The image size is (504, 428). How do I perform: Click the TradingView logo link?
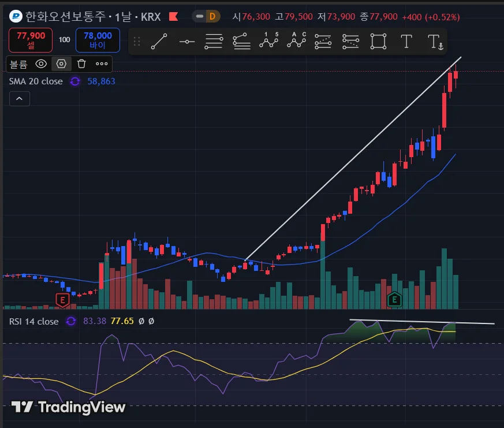point(68,407)
